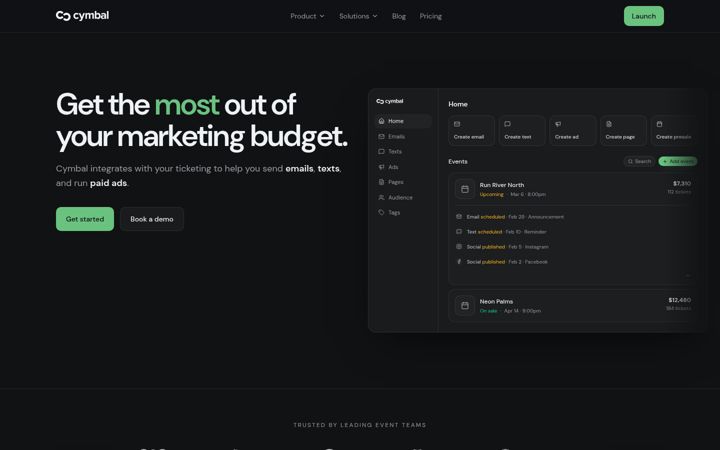
Task: Click the Facebook icon on Social published row
Action: point(459,262)
